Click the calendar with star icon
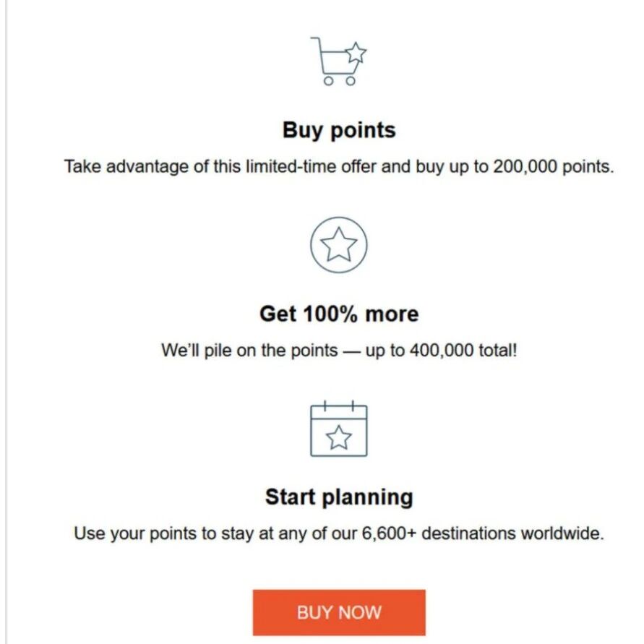Screen dimensions: 644x644 pyautogui.click(x=339, y=429)
